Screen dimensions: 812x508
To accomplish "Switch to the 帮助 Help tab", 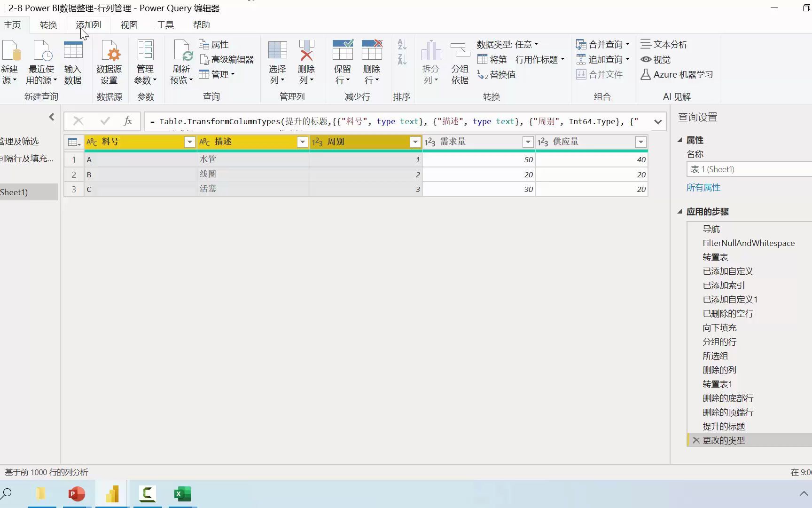I will tap(202, 25).
